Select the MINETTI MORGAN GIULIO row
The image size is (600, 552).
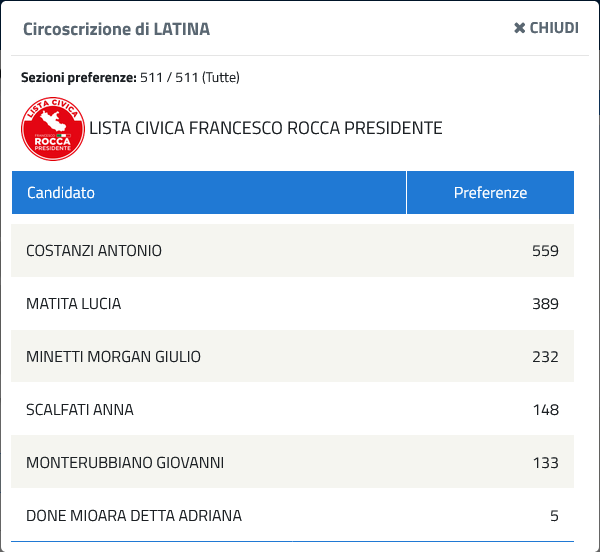(x=292, y=356)
